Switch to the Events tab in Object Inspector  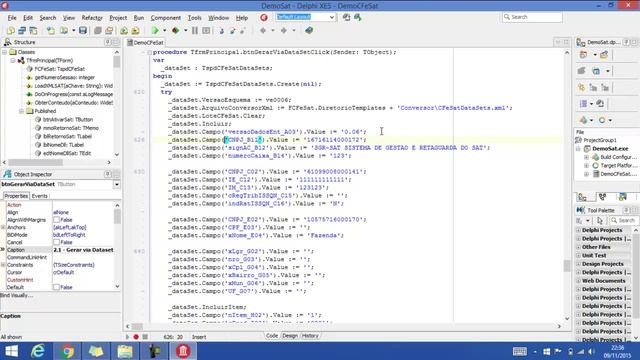click(40, 196)
